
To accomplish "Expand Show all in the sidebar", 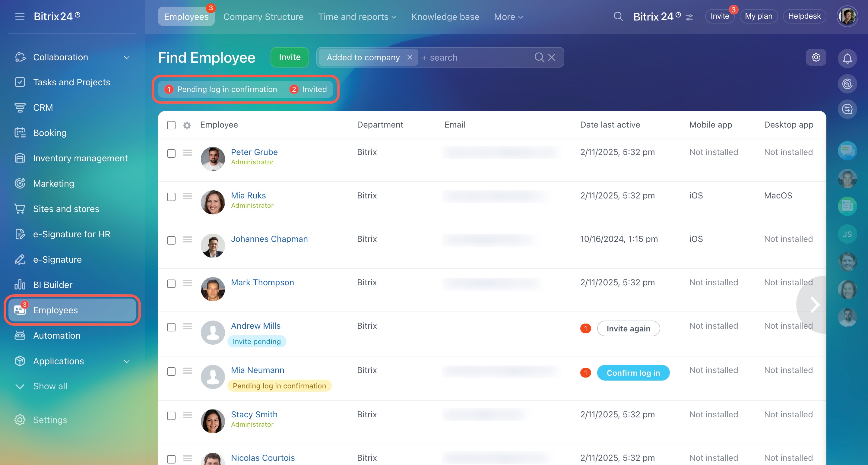I will 50,386.
